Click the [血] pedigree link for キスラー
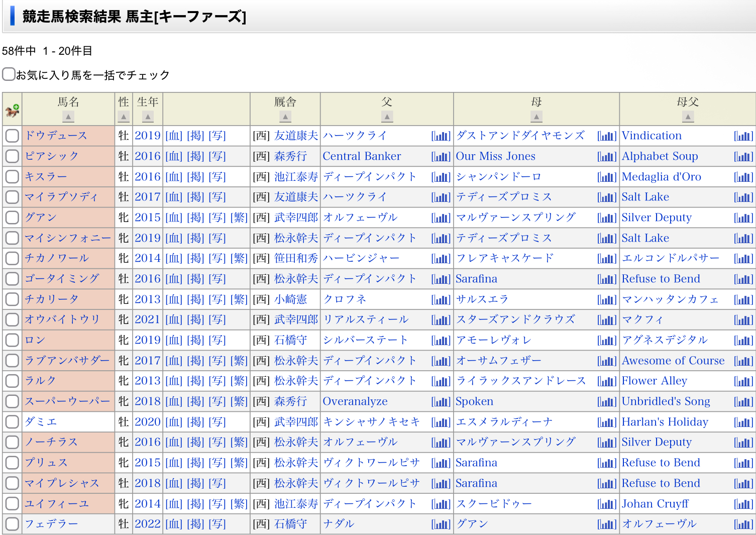The width and height of the screenshot is (756, 535). pyautogui.click(x=174, y=177)
